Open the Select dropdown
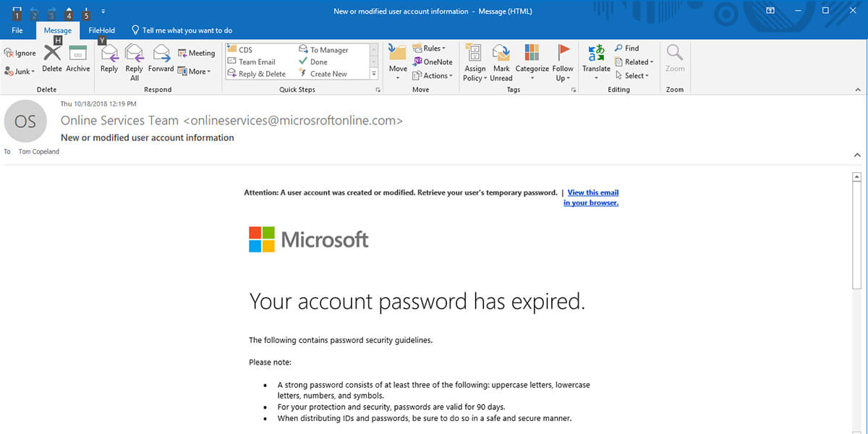The image size is (868, 434). pyautogui.click(x=631, y=75)
